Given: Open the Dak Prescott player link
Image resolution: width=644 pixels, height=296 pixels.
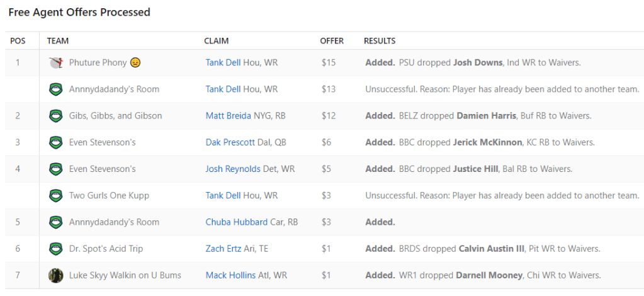Looking at the screenshot, I should [230, 142].
